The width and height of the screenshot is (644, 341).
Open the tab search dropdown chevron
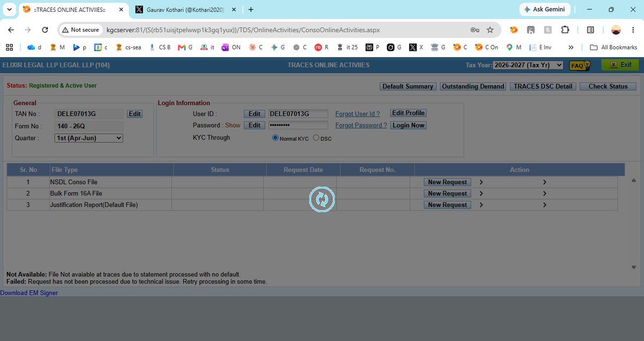coord(10,9)
